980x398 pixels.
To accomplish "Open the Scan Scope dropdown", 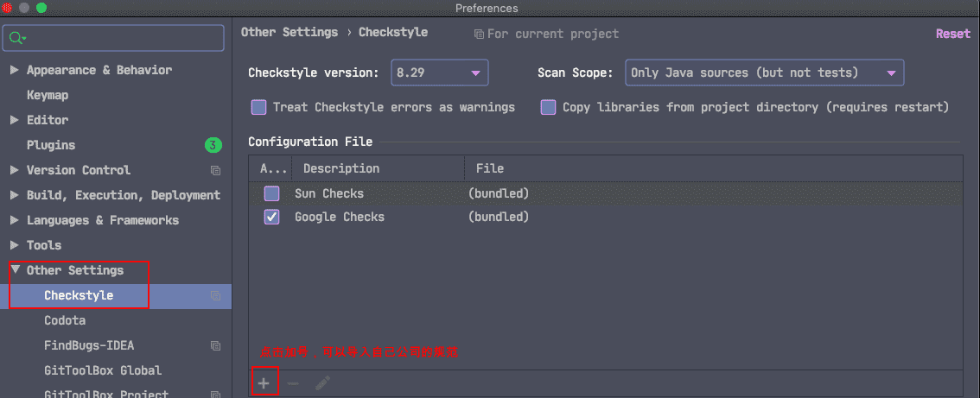I will point(764,73).
